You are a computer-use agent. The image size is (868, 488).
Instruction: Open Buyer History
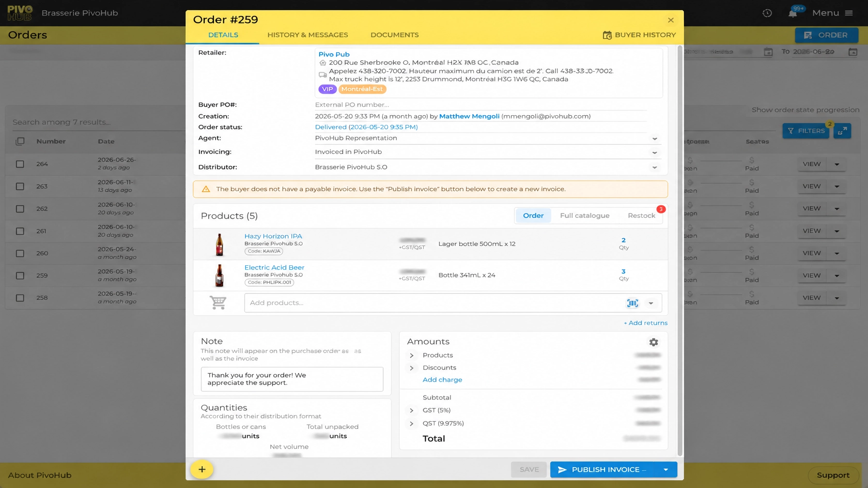point(639,35)
